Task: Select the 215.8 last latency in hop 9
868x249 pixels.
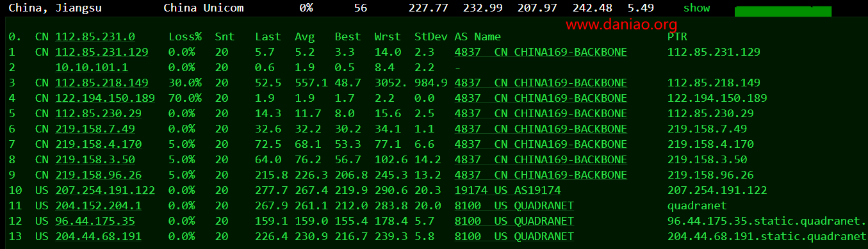Action: click(x=272, y=175)
